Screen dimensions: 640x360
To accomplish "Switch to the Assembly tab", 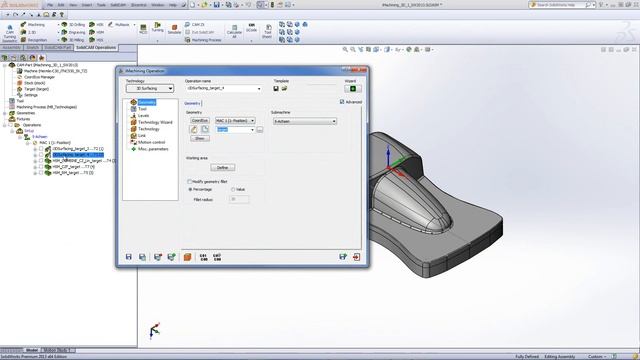I will click(11, 48).
